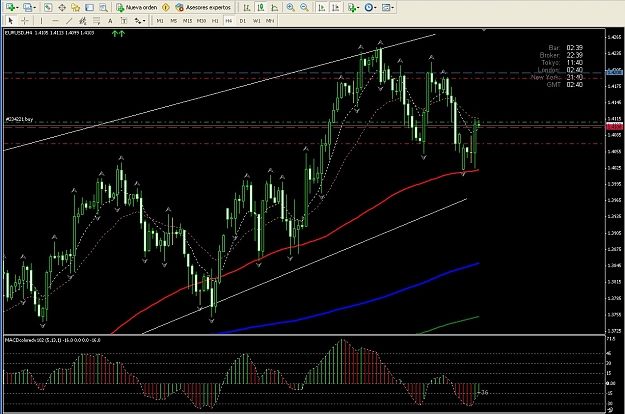Open the Indicators list icon
The height and width of the screenshot is (414, 625).
[x=351, y=7]
